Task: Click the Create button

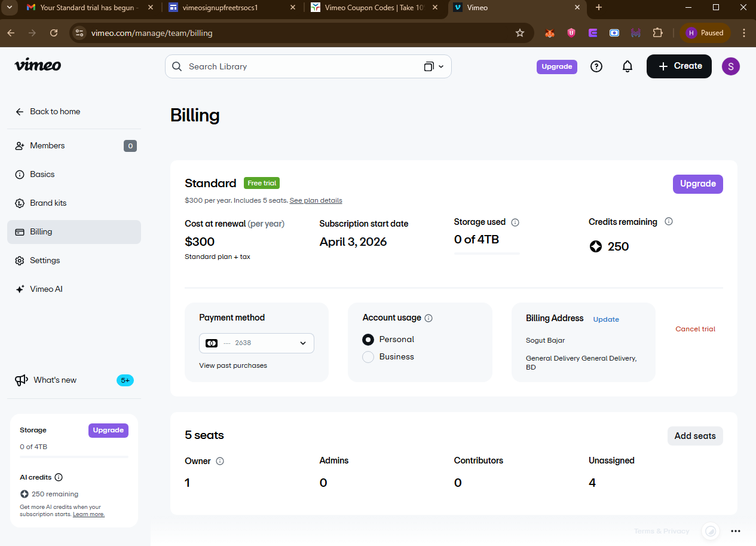Action: [x=679, y=66]
